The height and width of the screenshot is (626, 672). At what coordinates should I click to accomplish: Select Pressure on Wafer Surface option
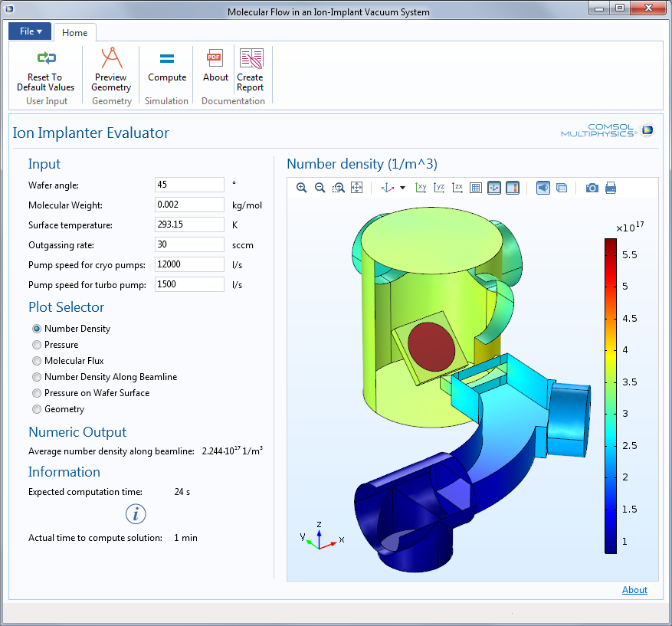pyautogui.click(x=37, y=393)
